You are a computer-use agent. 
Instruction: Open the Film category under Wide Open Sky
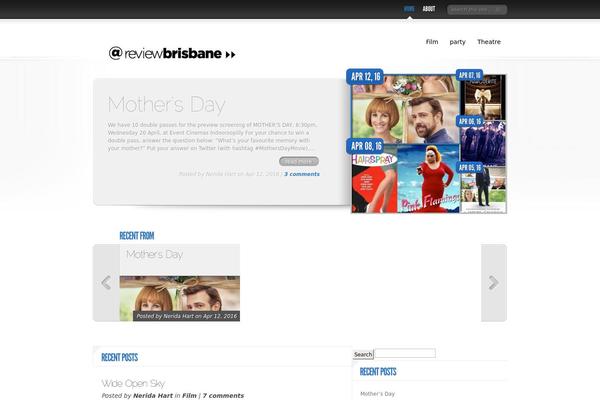click(x=189, y=395)
